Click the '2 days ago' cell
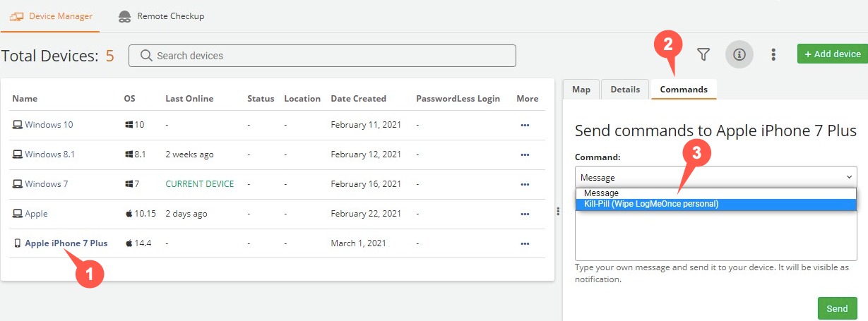 (186, 214)
